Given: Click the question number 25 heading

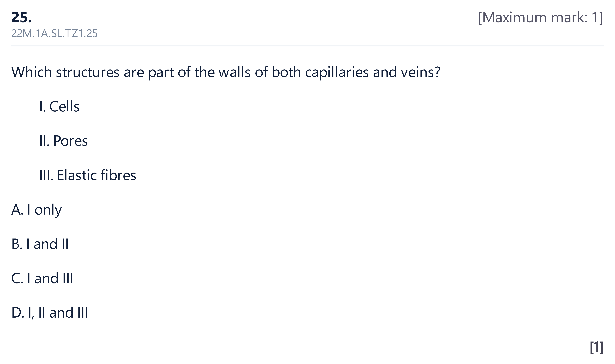Looking at the screenshot, I should pyautogui.click(x=22, y=18).
